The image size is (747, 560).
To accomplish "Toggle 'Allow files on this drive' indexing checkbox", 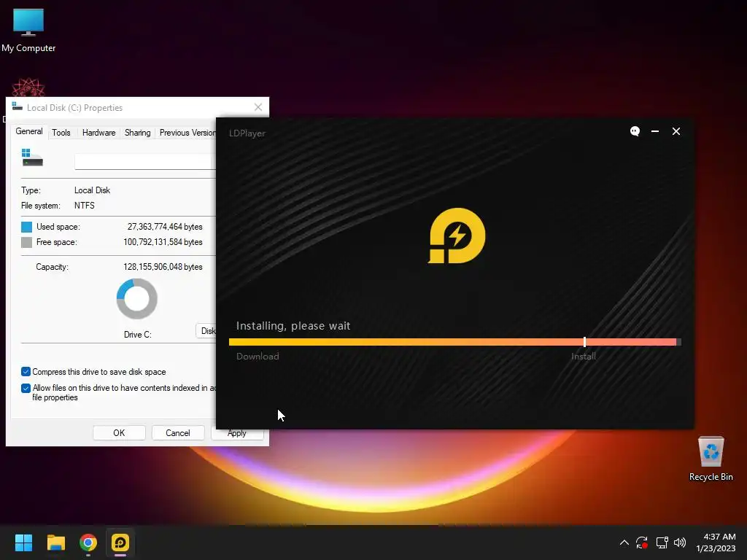I will coord(26,388).
